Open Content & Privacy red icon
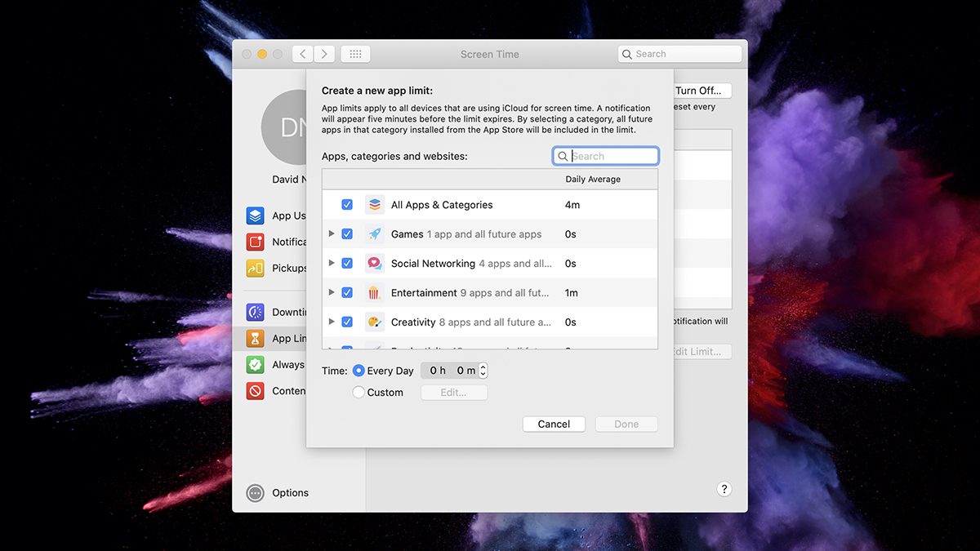The height and width of the screenshot is (551, 980). coord(256,391)
